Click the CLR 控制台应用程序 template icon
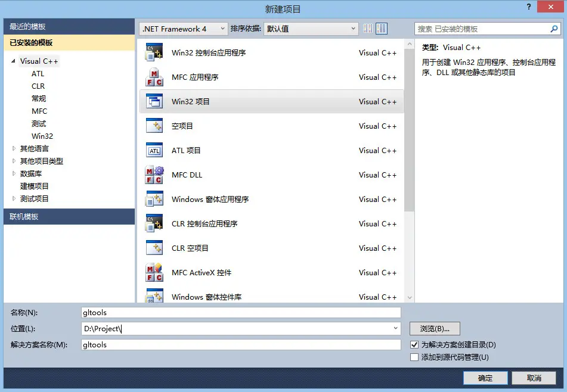 point(154,223)
